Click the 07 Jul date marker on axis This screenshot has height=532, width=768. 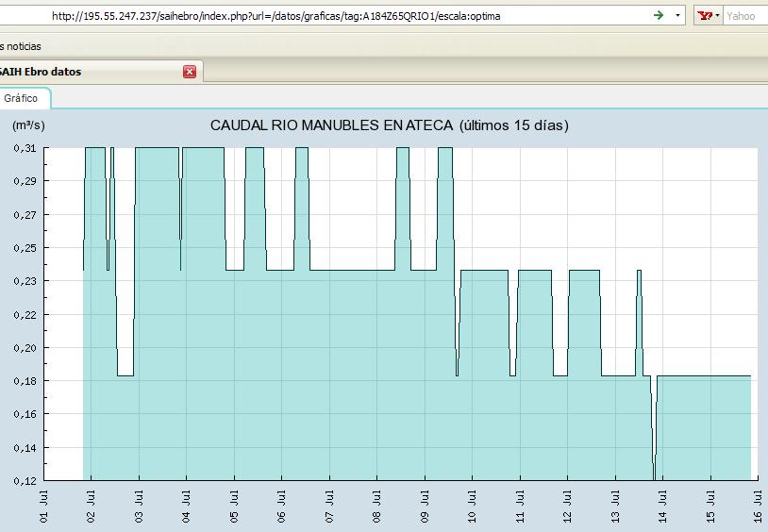coord(329,507)
